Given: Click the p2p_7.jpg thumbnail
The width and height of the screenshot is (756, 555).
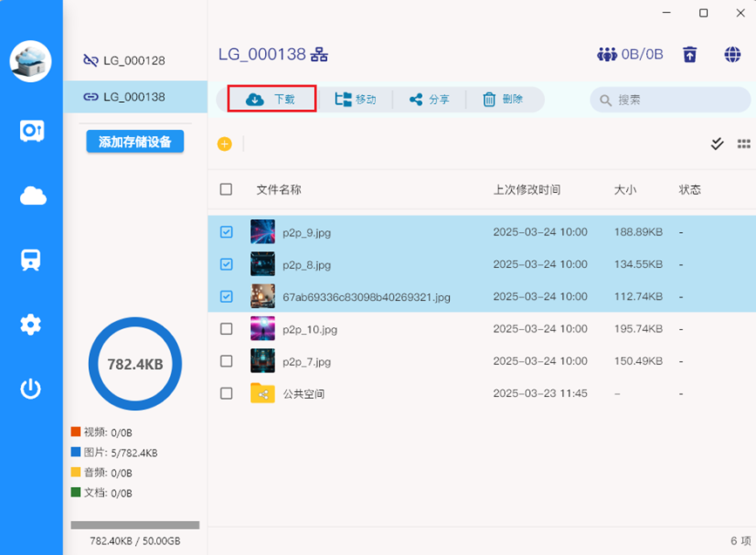Looking at the screenshot, I should coord(262,361).
